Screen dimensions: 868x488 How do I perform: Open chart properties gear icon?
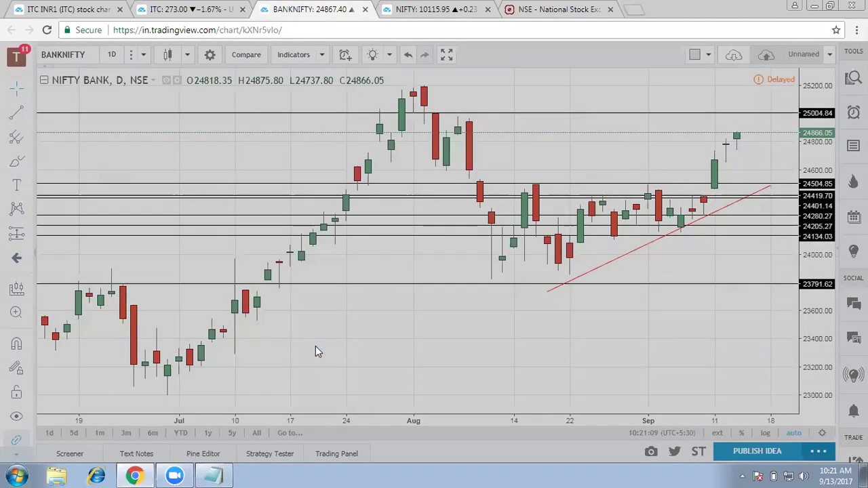[x=210, y=55]
